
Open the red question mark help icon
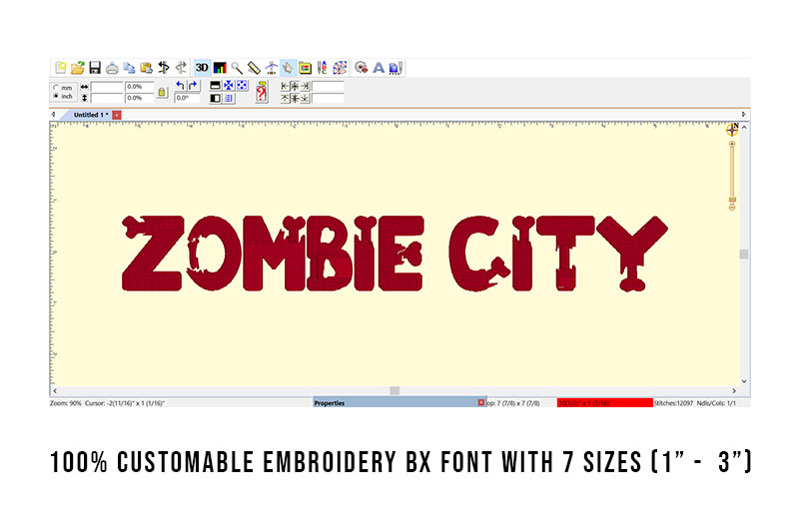point(262,92)
